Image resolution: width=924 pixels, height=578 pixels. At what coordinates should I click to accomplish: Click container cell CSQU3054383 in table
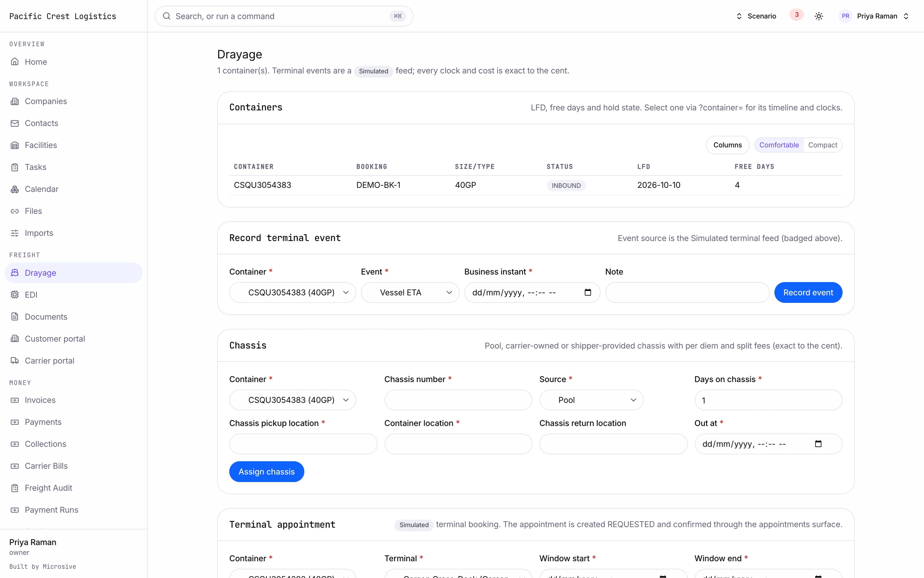click(262, 185)
